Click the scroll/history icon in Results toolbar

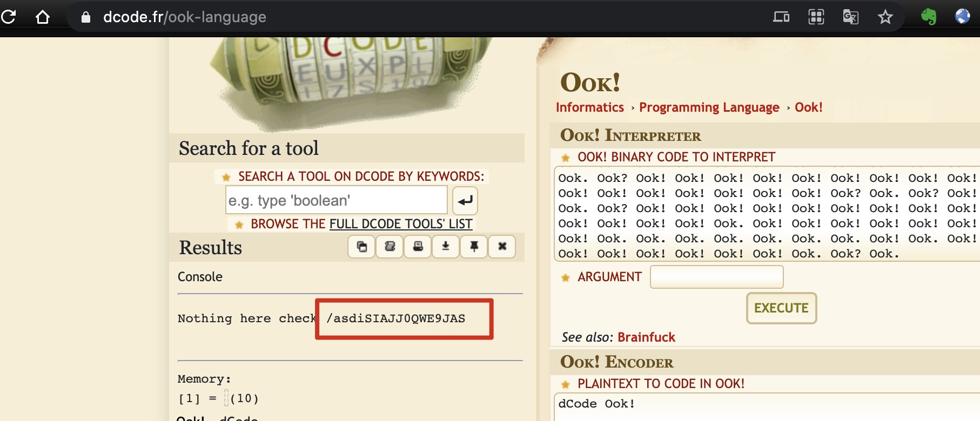390,247
